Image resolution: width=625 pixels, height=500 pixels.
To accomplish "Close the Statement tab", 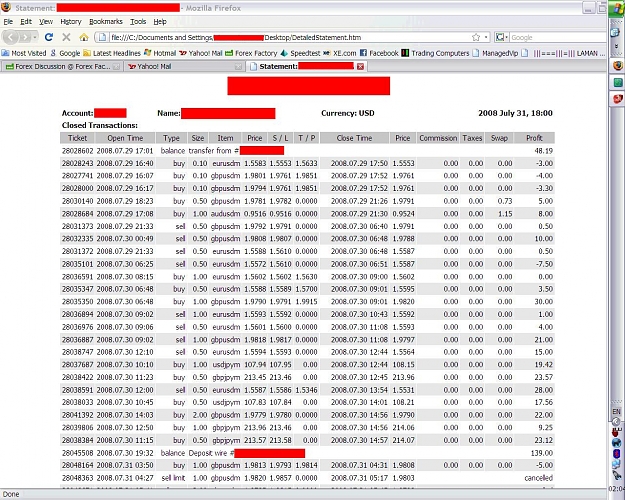I will click(360, 67).
